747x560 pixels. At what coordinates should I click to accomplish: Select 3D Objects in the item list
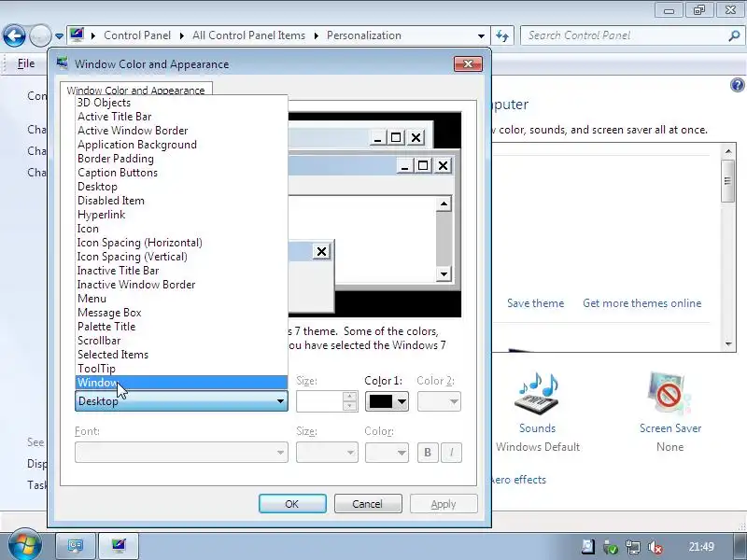pyautogui.click(x=181, y=103)
